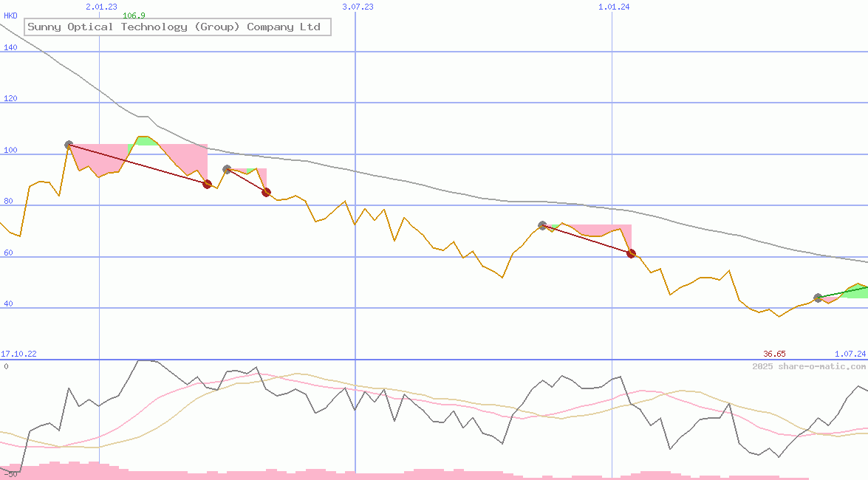Click the 140 price axis label

(x=10, y=47)
